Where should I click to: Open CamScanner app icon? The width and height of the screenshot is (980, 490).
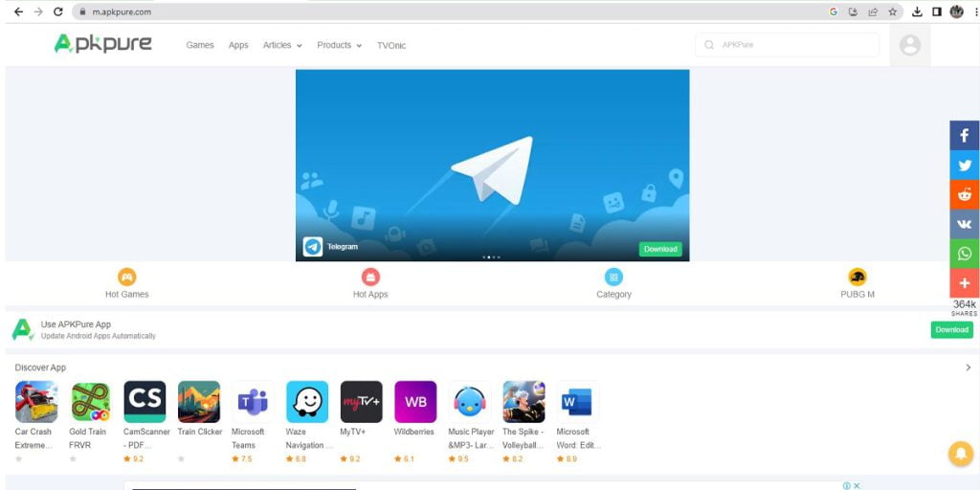click(x=145, y=402)
